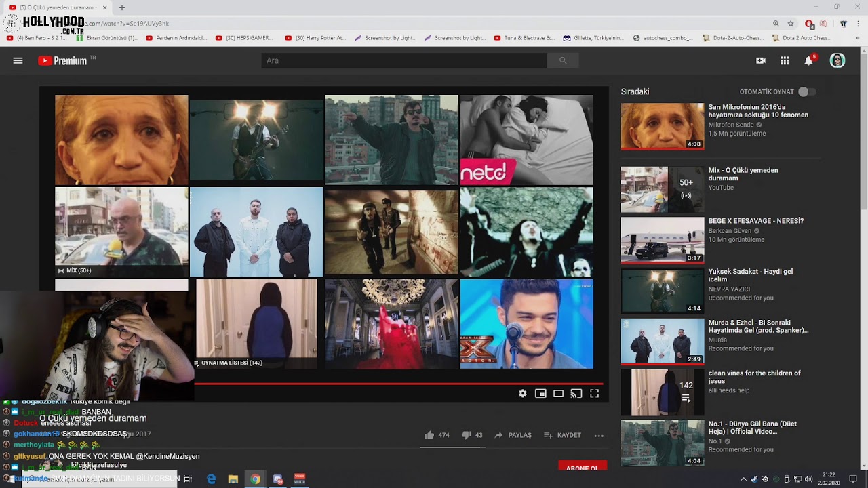Open Murda & Ezhel - Bi Sonraki Hayatımda Gel
This screenshot has height=488, width=868.
[758, 326]
